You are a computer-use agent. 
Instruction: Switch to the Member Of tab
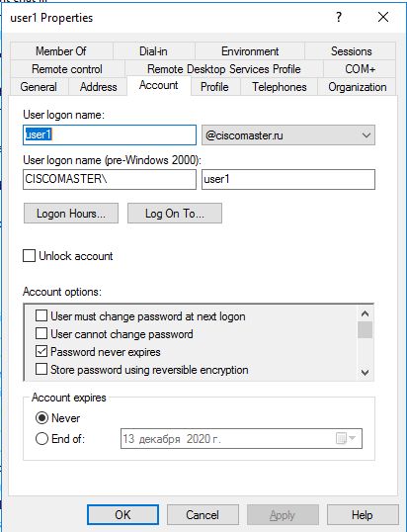(61, 51)
